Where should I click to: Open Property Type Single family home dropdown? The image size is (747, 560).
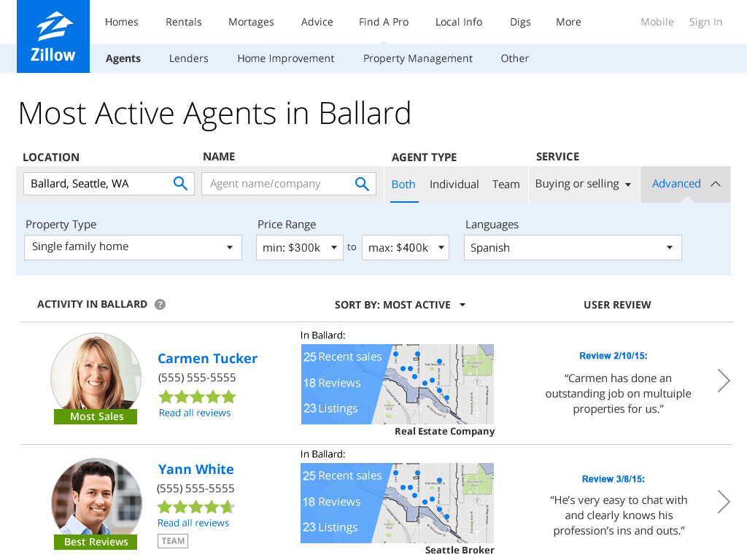[133, 247]
